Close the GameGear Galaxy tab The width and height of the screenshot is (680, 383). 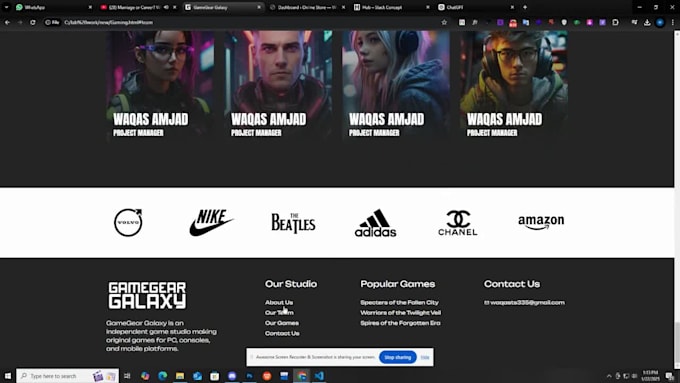tap(259, 7)
